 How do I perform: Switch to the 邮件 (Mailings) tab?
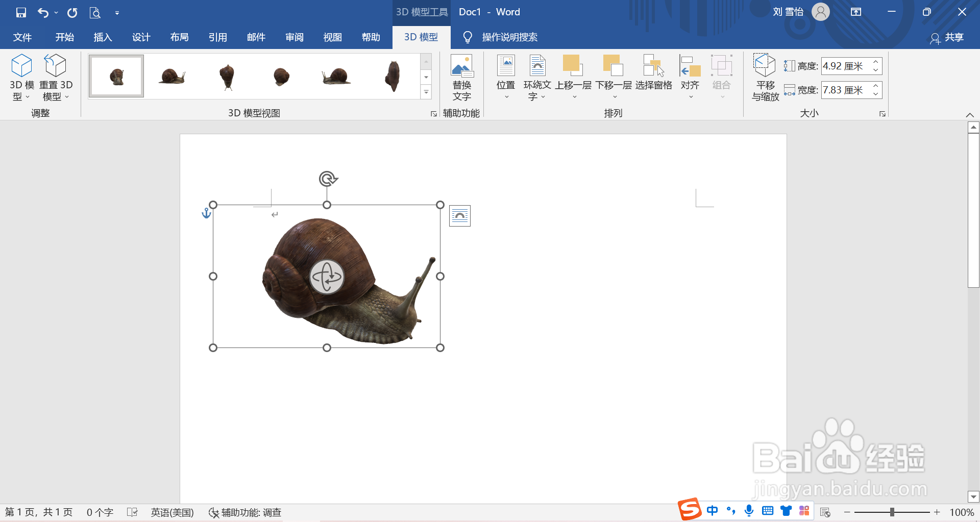(256, 37)
